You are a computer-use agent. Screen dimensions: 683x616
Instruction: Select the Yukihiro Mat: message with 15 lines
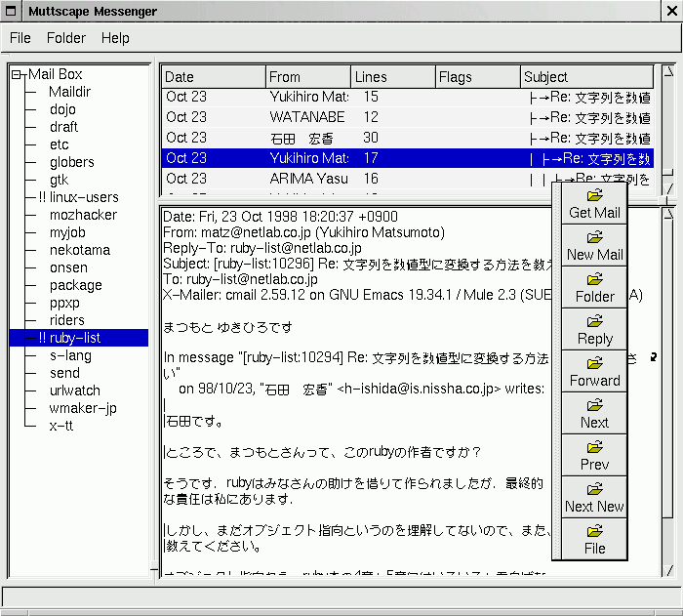coord(408,97)
